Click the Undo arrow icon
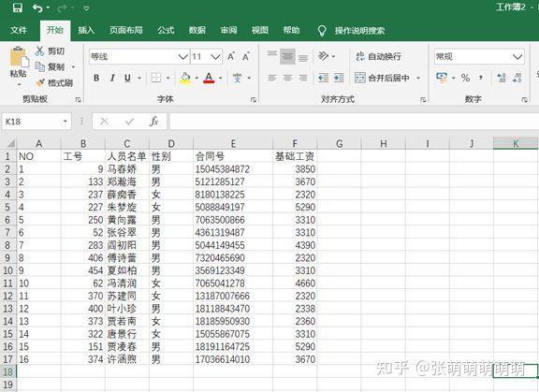The image size is (539, 392). [37, 7]
